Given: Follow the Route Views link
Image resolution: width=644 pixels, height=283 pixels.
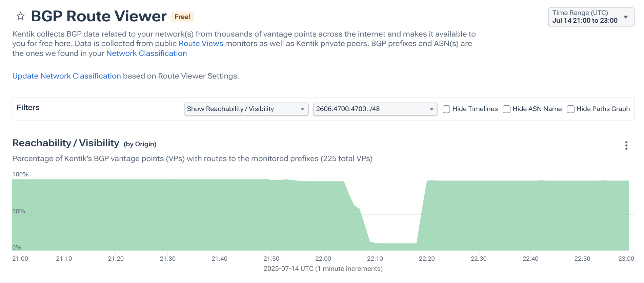Looking at the screenshot, I should coord(201,44).
